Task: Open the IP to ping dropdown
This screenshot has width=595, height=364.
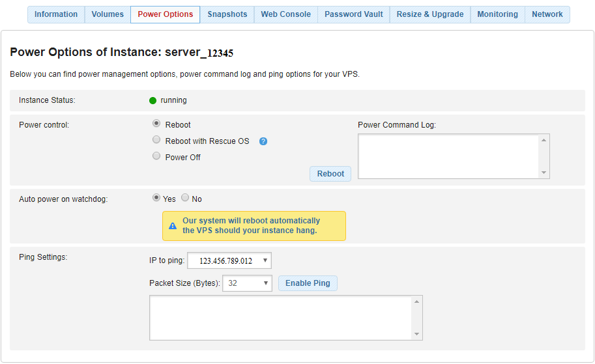Action: pyautogui.click(x=229, y=261)
